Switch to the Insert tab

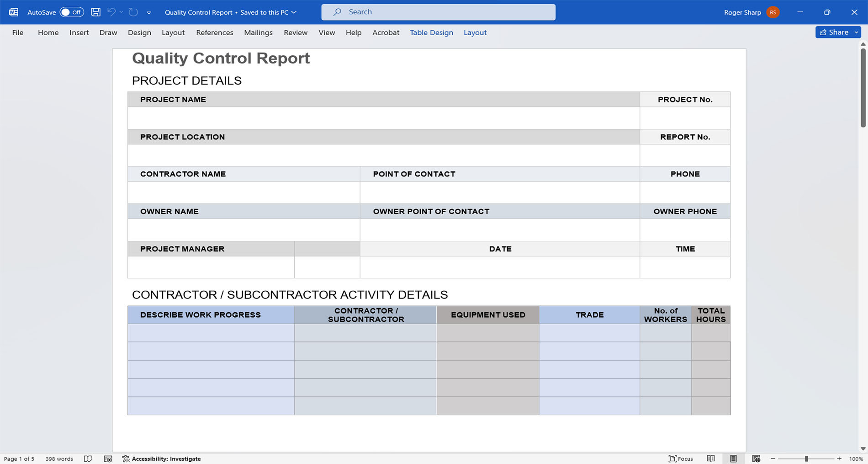[79, 32]
